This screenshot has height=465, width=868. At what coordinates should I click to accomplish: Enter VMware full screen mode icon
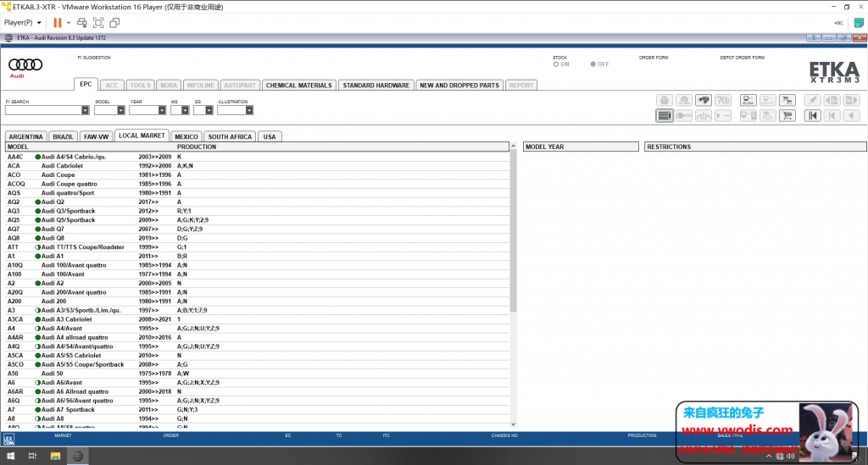pos(98,23)
